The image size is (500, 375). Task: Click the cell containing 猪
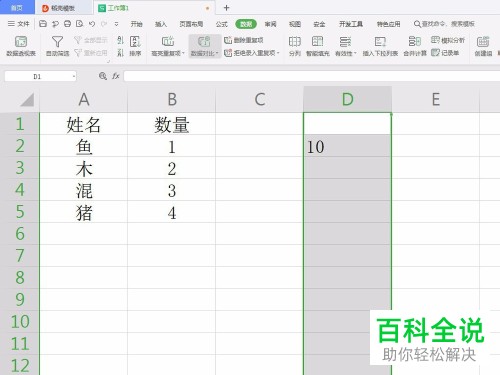tap(84, 212)
